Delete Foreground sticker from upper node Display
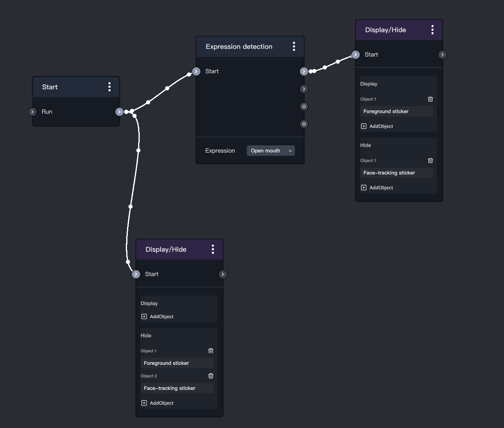The image size is (504, 428). click(430, 99)
